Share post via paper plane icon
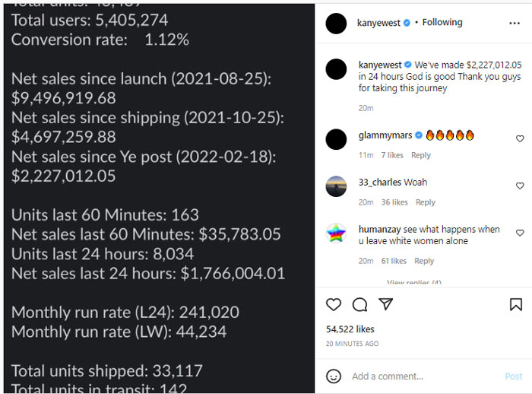 coord(386,304)
